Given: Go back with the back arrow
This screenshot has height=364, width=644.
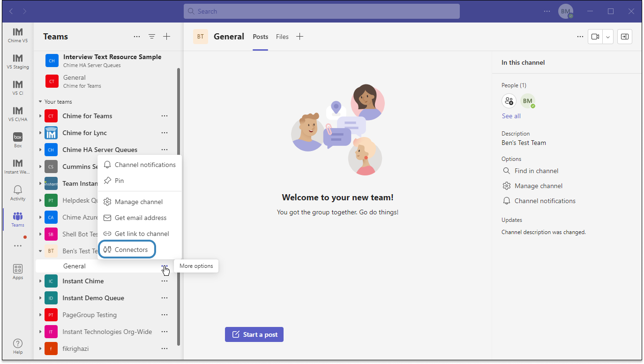Looking at the screenshot, I should coord(11,11).
